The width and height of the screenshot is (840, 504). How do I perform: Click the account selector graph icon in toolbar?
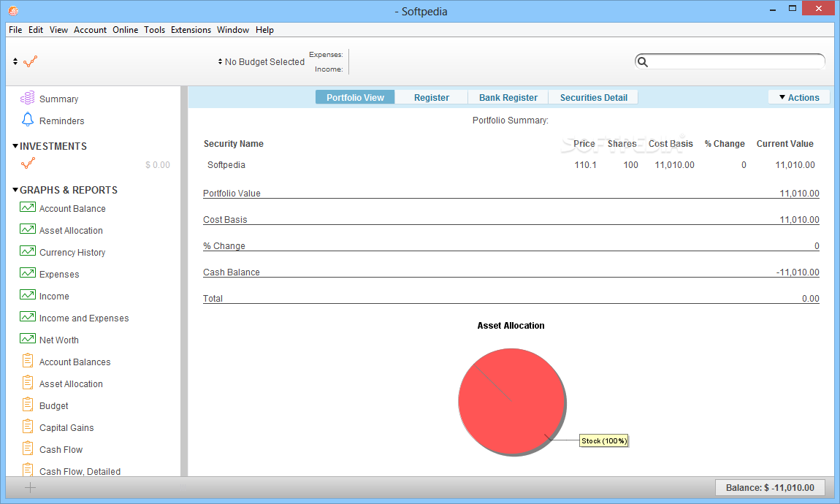click(31, 61)
